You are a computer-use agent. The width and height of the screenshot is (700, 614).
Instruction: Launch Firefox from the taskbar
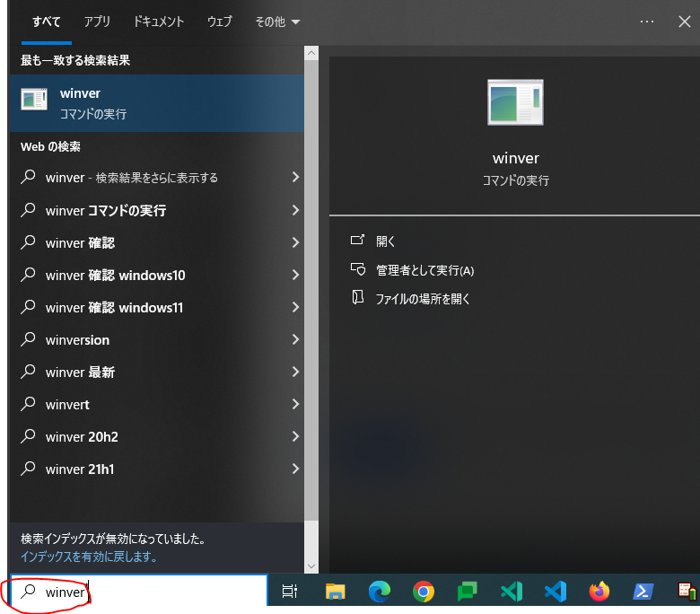pyautogui.click(x=599, y=592)
